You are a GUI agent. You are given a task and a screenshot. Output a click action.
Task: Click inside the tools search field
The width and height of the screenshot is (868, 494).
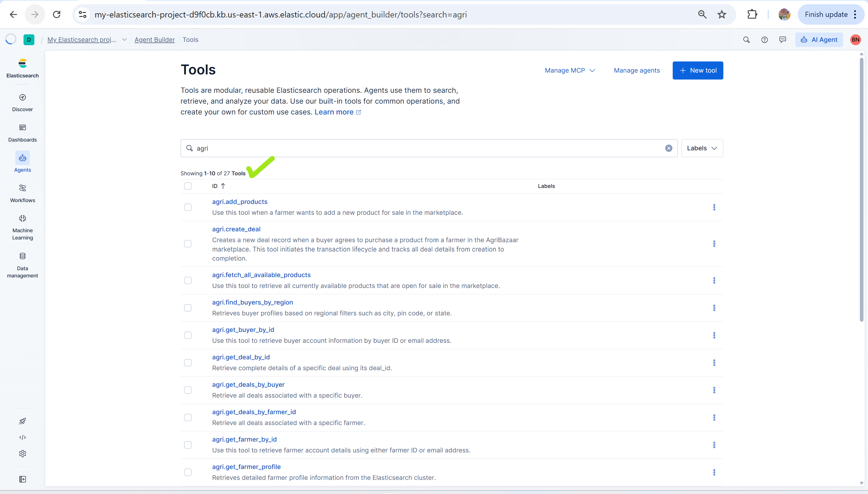428,148
